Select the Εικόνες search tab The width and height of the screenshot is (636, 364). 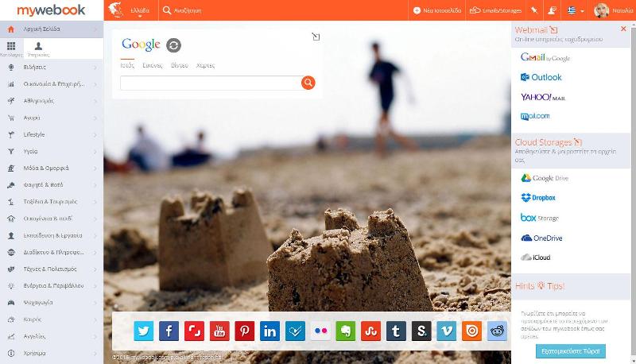tap(153, 65)
